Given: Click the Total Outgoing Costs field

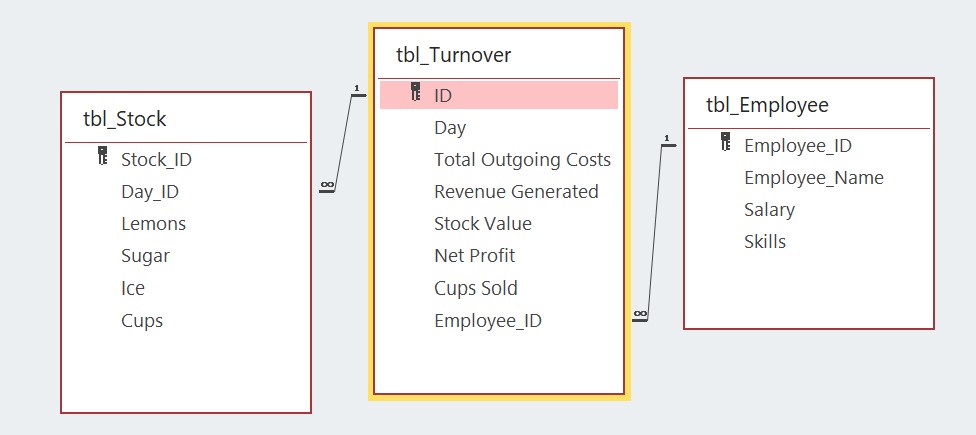Looking at the screenshot, I should (522, 160).
